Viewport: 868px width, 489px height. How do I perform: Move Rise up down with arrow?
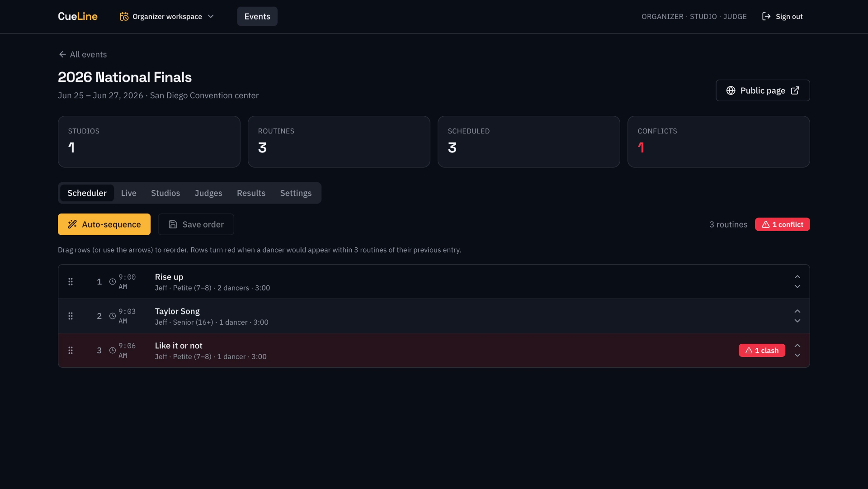point(797,287)
